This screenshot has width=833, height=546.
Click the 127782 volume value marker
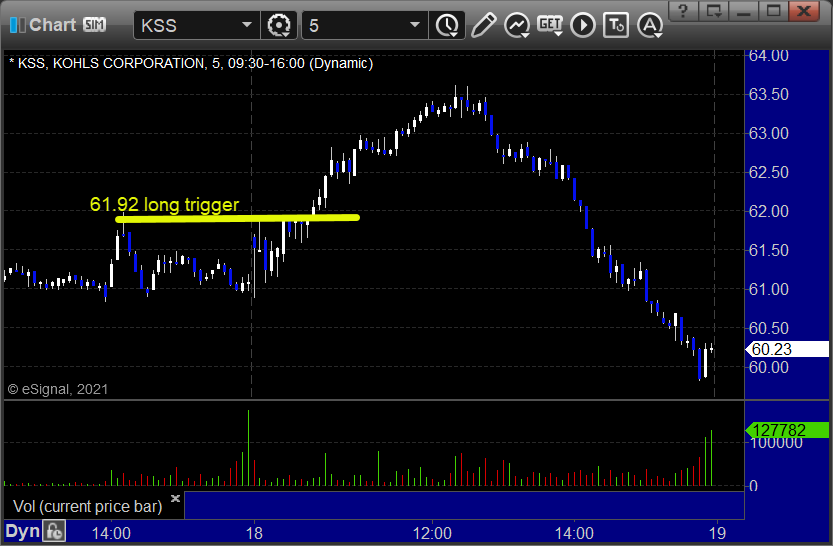point(787,430)
